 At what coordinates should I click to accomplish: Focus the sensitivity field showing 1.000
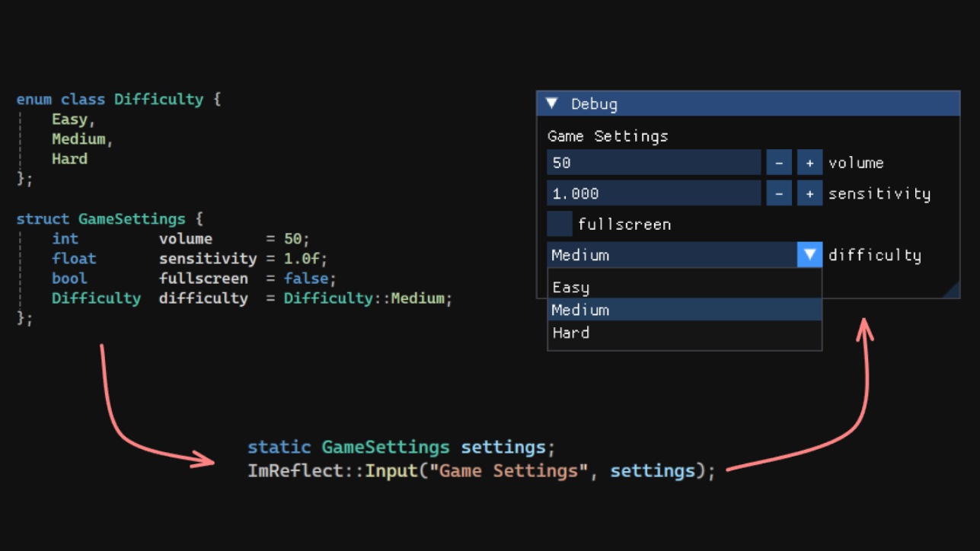(x=653, y=193)
